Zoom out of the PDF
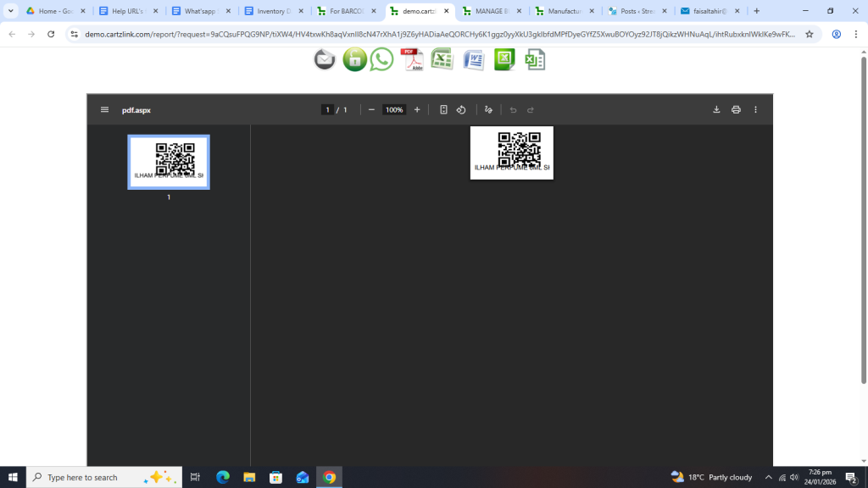Viewport: 868px width, 488px height. pyautogui.click(x=371, y=110)
